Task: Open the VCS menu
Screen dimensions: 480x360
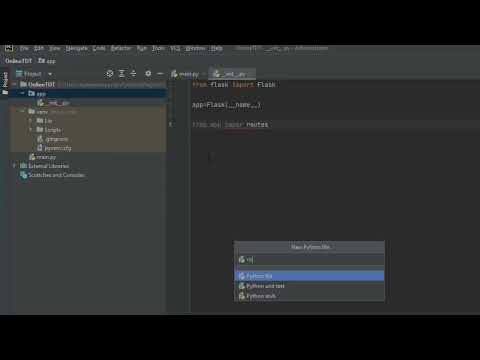Action: click(175, 48)
